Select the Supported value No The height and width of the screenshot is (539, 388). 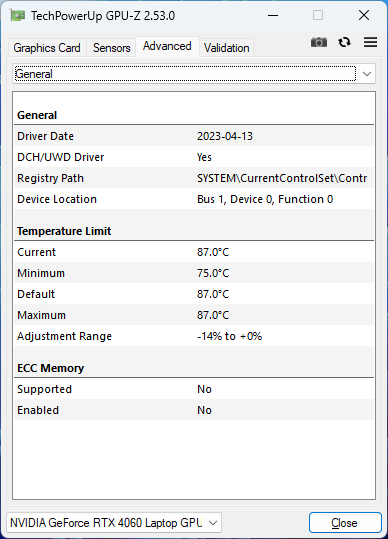[x=204, y=389]
